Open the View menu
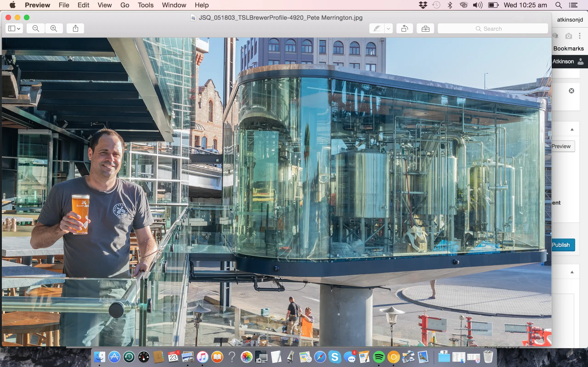This screenshot has height=367, width=588. [x=105, y=5]
